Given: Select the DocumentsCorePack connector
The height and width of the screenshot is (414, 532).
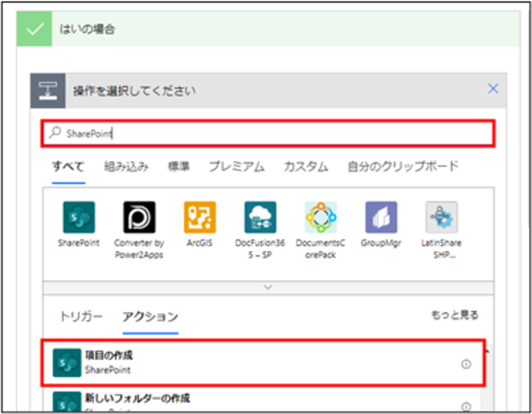Looking at the screenshot, I should [x=321, y=217].
